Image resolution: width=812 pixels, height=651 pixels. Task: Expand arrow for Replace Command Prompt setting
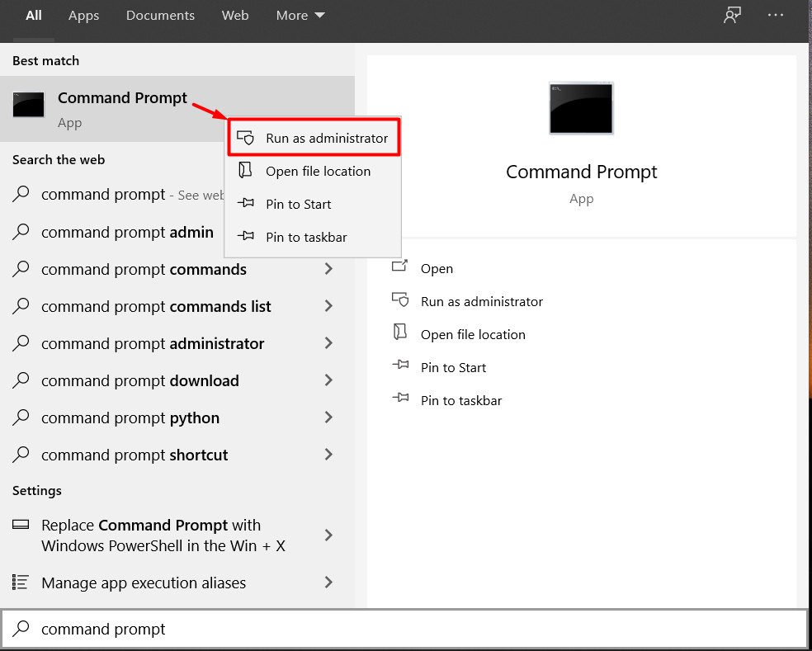point(328,535)
